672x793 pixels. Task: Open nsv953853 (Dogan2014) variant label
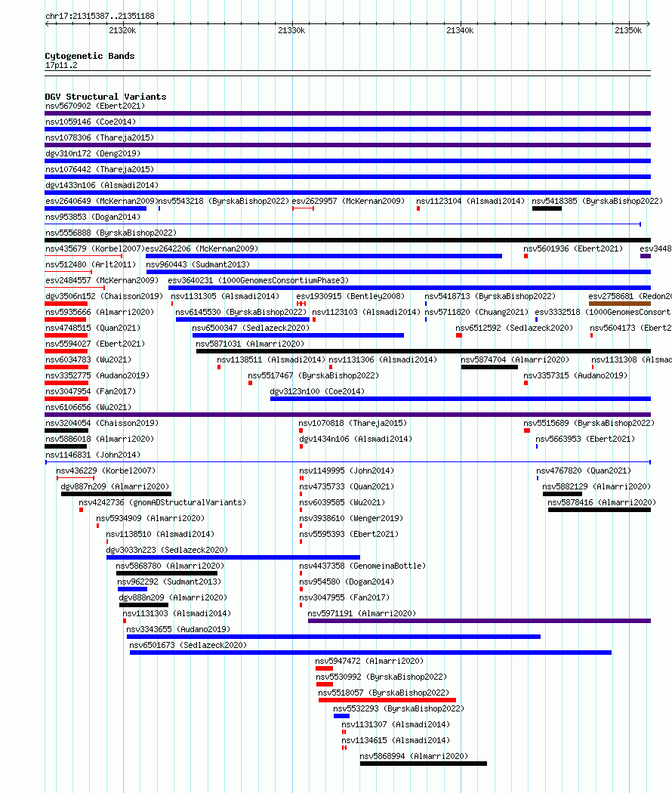click(x=93, y=217)
